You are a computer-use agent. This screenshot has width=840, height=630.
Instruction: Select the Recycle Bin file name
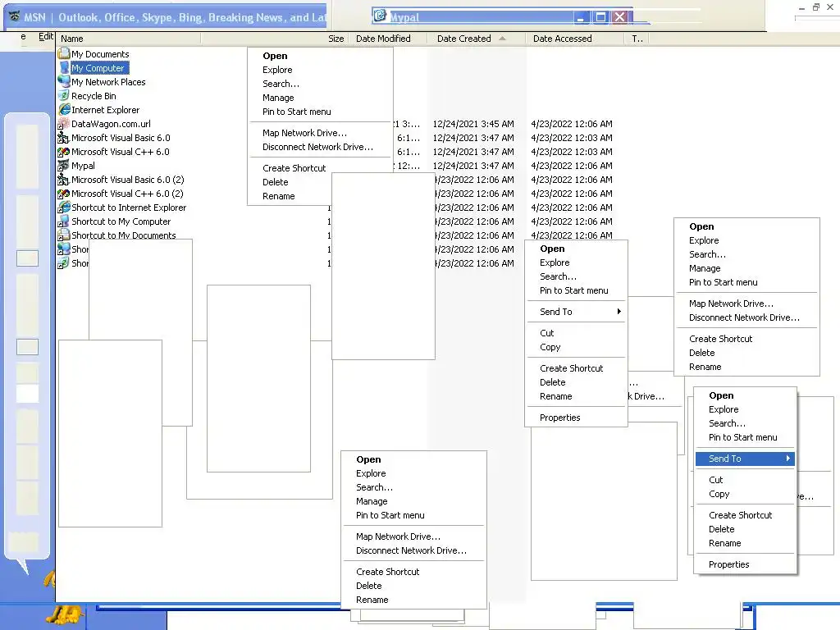click(x=94, y=96)
